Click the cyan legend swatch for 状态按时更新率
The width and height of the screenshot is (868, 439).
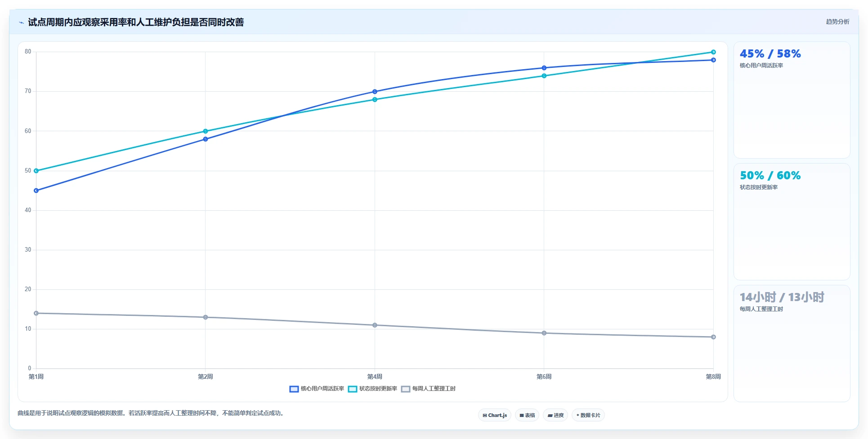coord(353,389)
